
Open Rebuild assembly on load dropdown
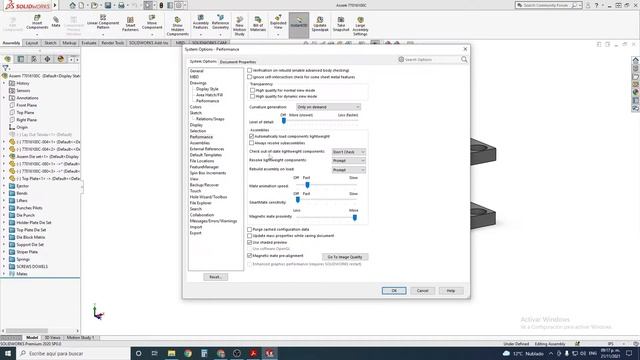(x=349, y=170)
